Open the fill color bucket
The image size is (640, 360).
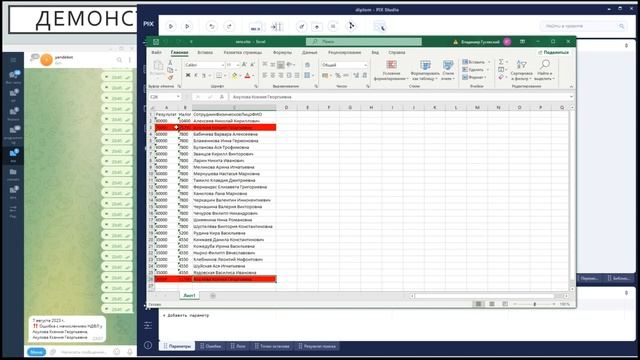(234, 76)
